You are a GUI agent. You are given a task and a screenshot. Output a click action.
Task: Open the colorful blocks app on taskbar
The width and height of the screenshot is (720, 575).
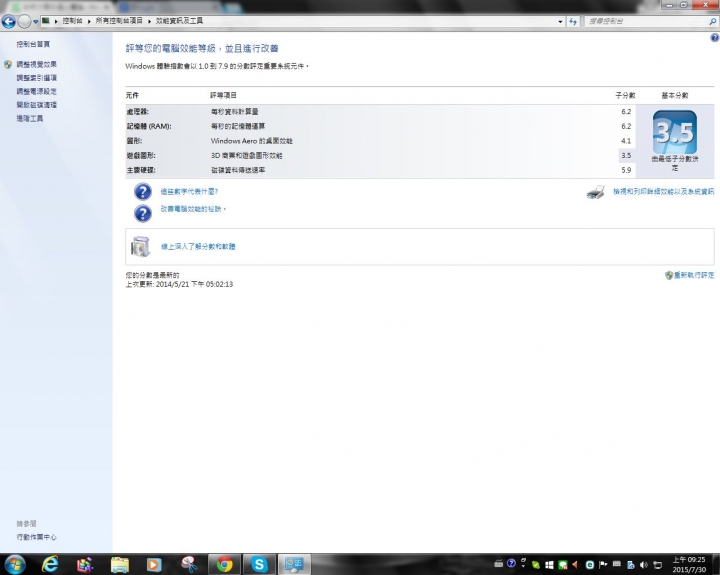(84, 564)
